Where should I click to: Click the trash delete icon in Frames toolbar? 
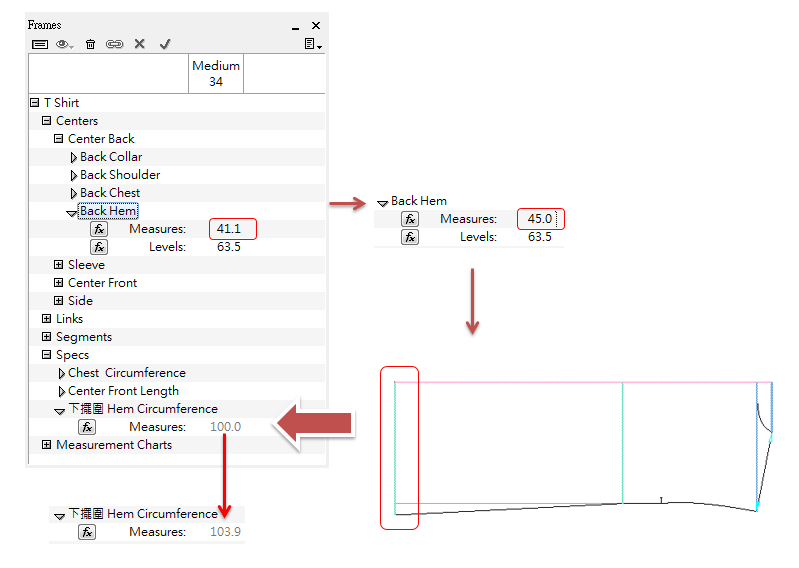[90, 44]
